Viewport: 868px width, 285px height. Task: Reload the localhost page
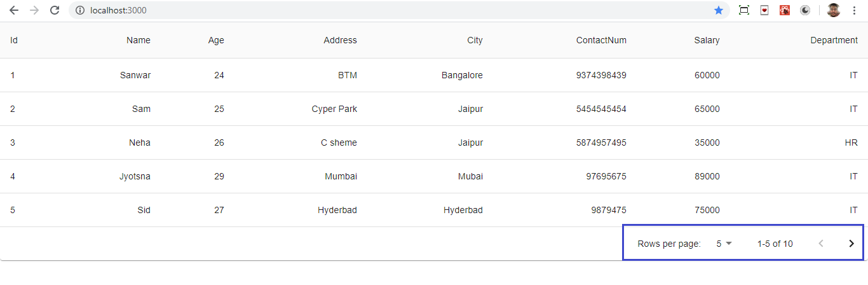pos(55,10)
